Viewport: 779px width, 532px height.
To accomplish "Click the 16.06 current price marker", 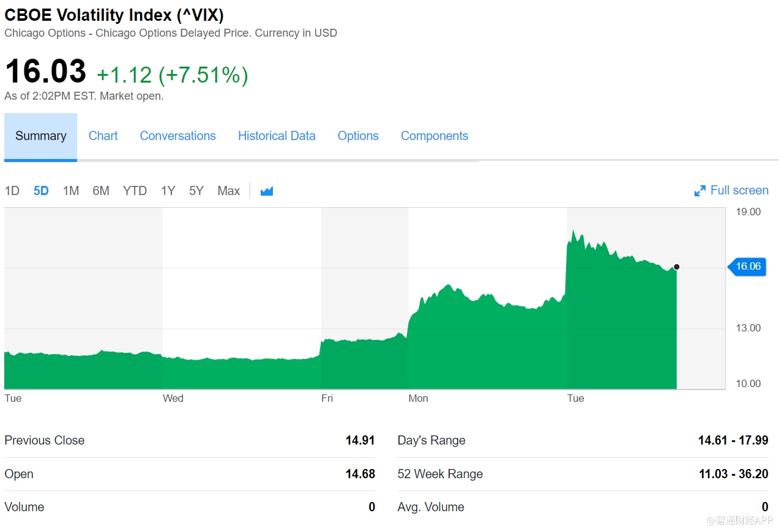I will click(748, 266).
